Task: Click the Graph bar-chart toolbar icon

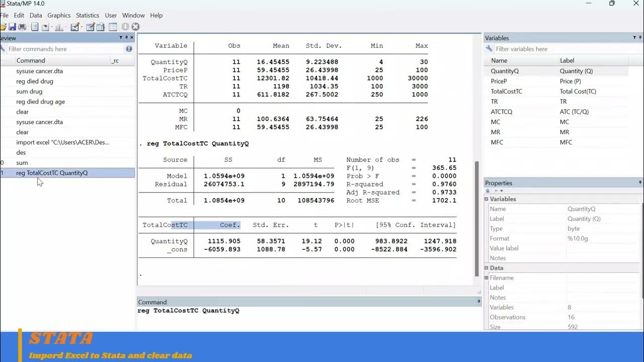Action: tap(59, 27)
